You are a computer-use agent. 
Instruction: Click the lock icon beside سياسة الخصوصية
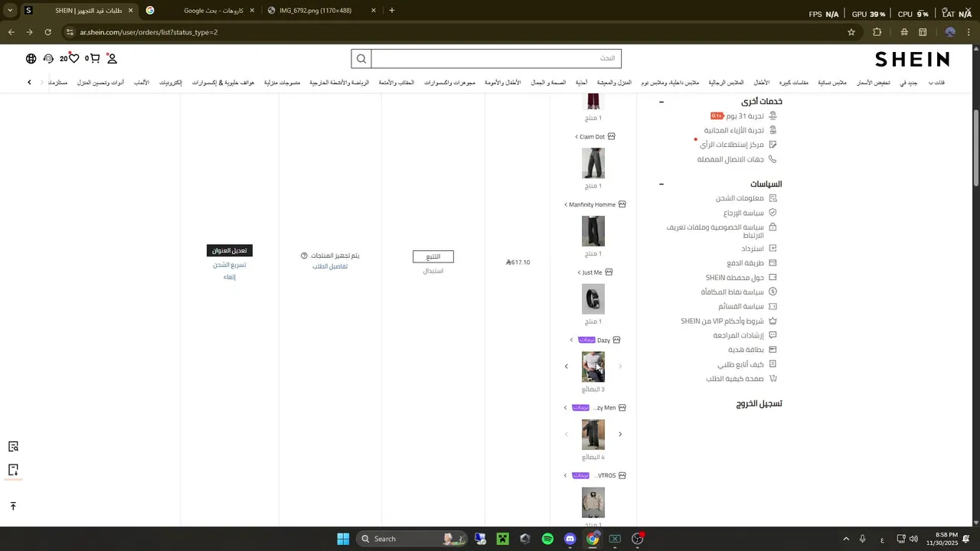[x=773, y=227]
